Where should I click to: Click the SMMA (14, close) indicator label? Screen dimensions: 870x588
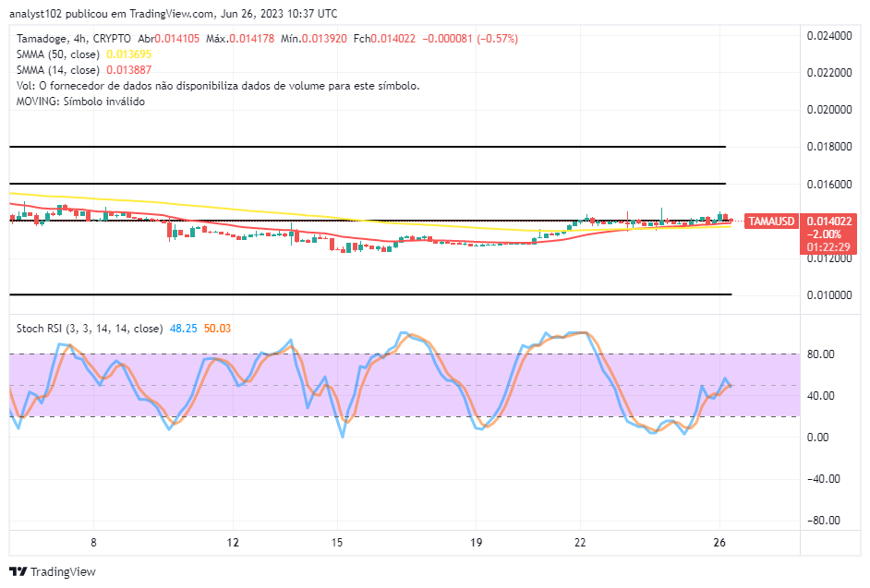[58, 70]
